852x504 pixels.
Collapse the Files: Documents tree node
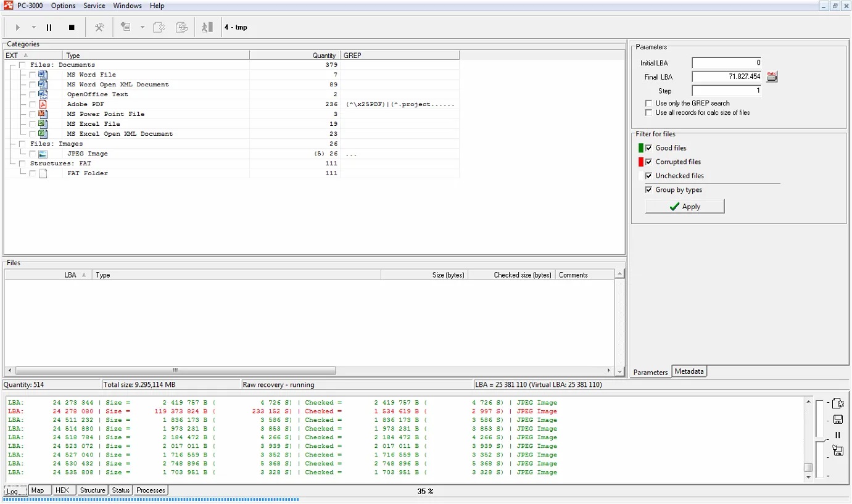[x=11, y=65]
